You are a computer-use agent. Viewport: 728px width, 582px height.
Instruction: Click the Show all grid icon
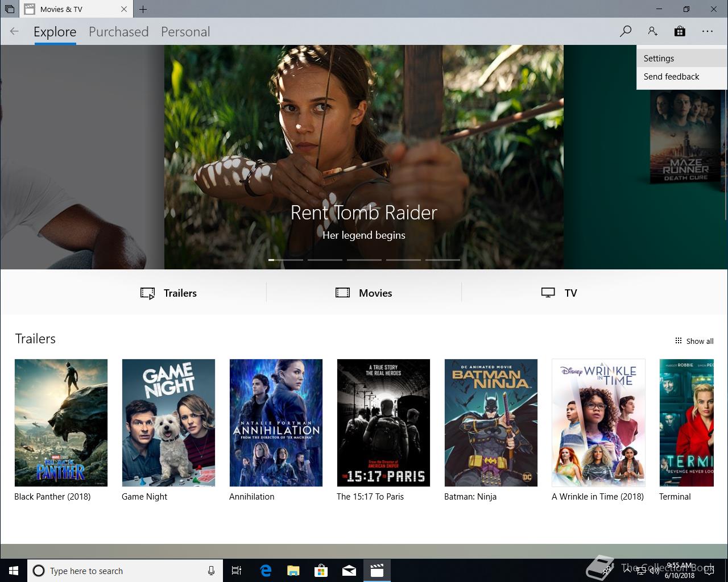tap(678, 340)
